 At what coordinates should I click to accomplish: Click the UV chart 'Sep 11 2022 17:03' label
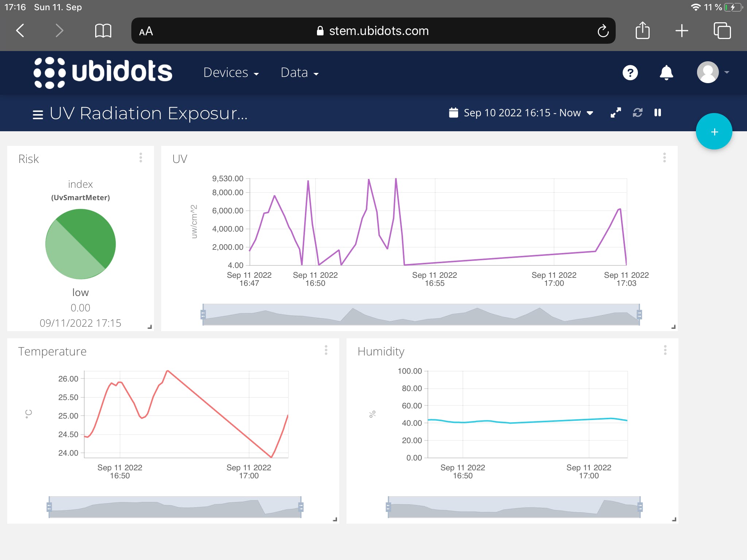[x=626, y=279]
